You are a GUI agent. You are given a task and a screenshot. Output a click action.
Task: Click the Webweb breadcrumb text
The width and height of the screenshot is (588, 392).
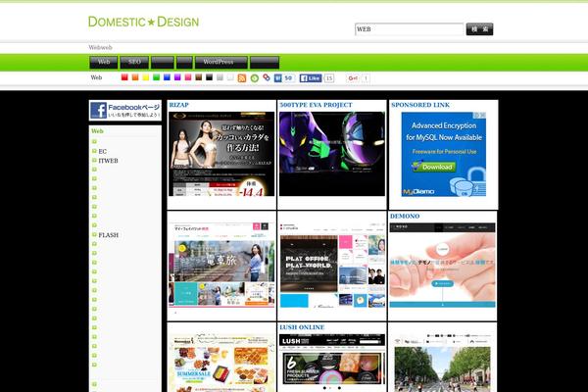[100, 47]
